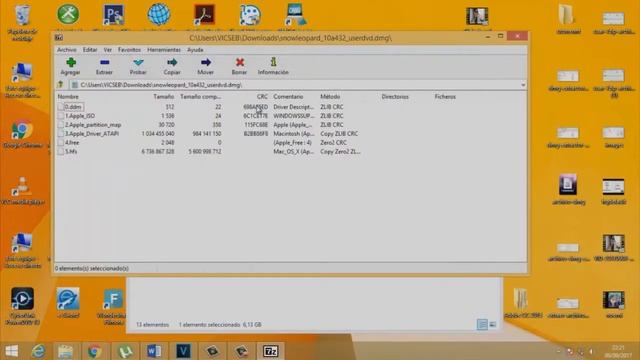This screenshot has height=360, width=640.
Task: Open the Favoritos menu
Action: click(x=129, y=50)
